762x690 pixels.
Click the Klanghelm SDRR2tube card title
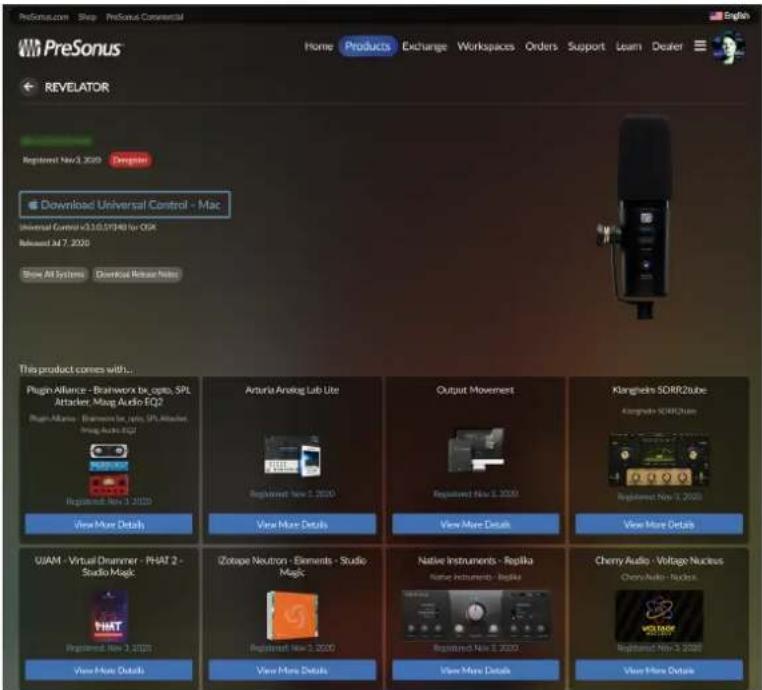(659, 390)
